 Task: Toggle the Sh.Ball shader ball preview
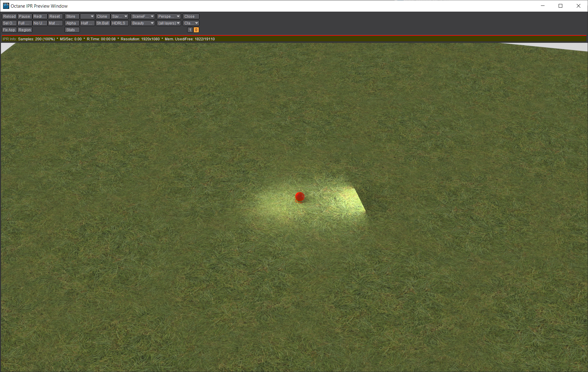coord(102,23)
